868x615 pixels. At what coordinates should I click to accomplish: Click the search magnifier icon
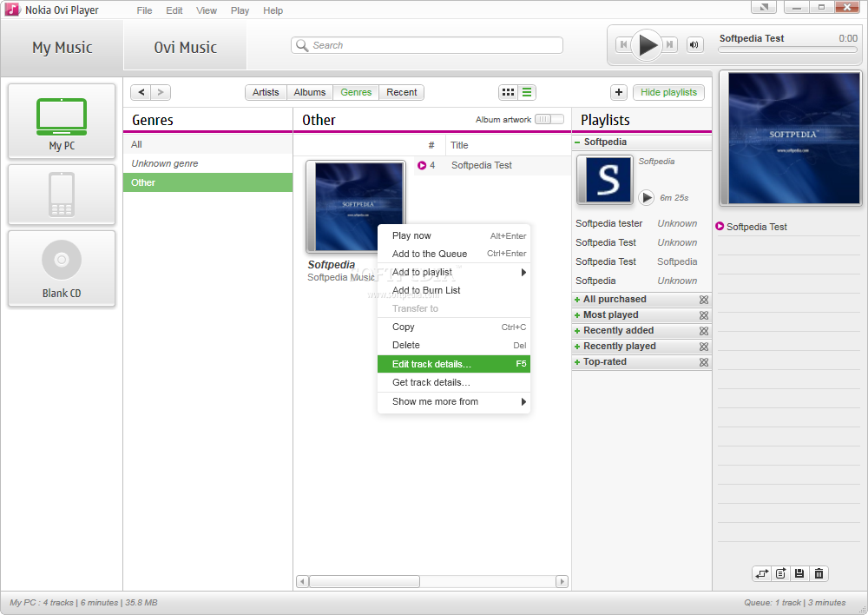coord(302,45)
